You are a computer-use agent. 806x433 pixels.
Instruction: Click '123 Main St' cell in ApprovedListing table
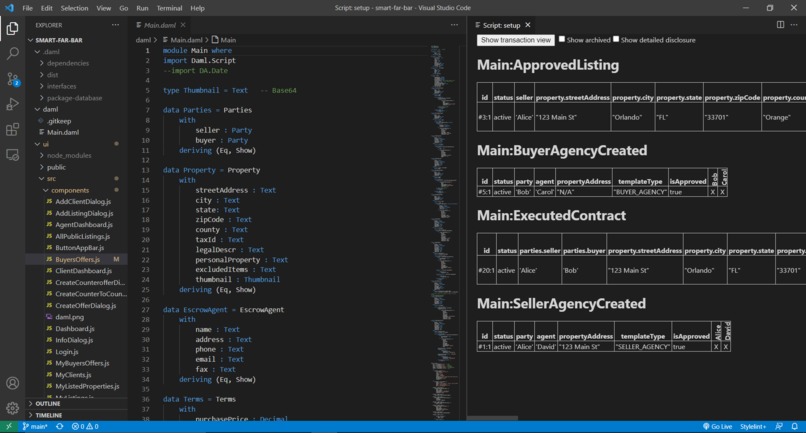pos(573,117)
